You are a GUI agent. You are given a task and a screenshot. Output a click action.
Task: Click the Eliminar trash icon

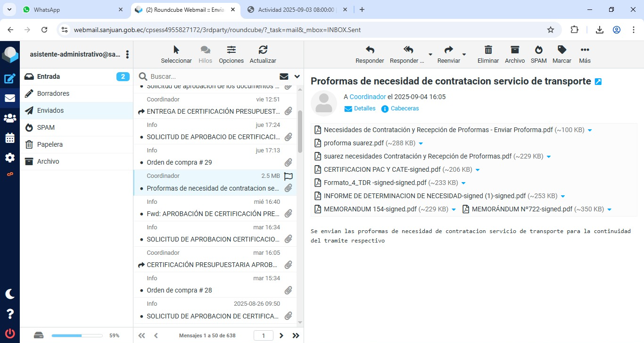tap(488, 50)
